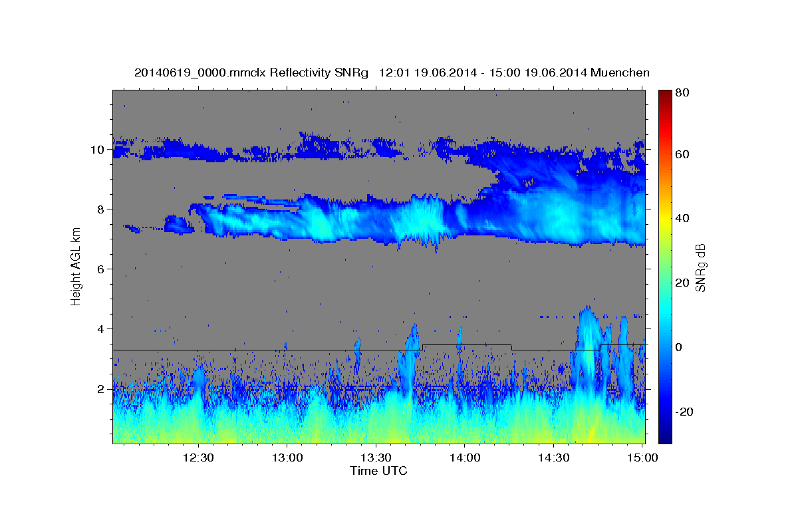Viewport: 798px width, 532px height.
Task: Select the '14:00' time axis label
Action: coord(465,458)
